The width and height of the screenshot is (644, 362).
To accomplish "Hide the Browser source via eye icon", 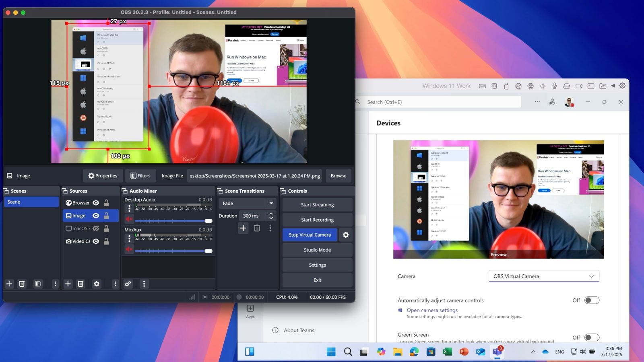I will point(96,203).
